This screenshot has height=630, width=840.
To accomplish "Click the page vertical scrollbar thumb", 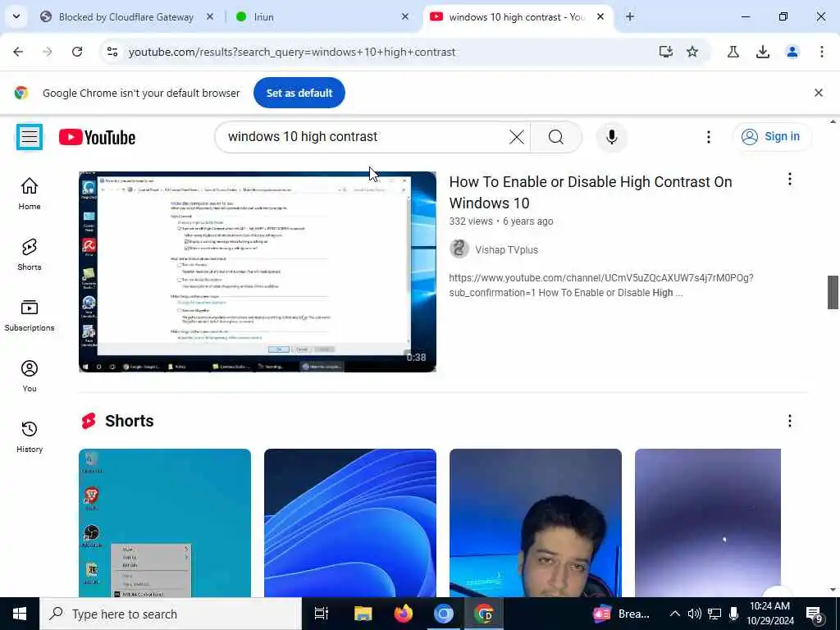I will click(x=833, y=293).
